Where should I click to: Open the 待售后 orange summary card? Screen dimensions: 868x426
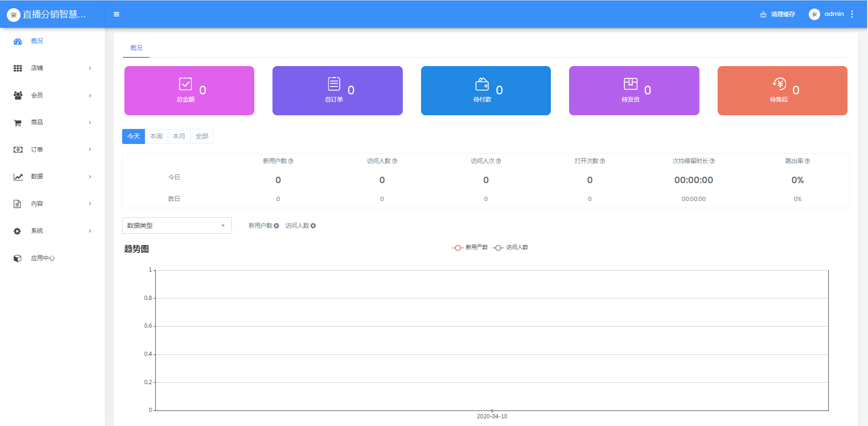click(x=782, y=91)
